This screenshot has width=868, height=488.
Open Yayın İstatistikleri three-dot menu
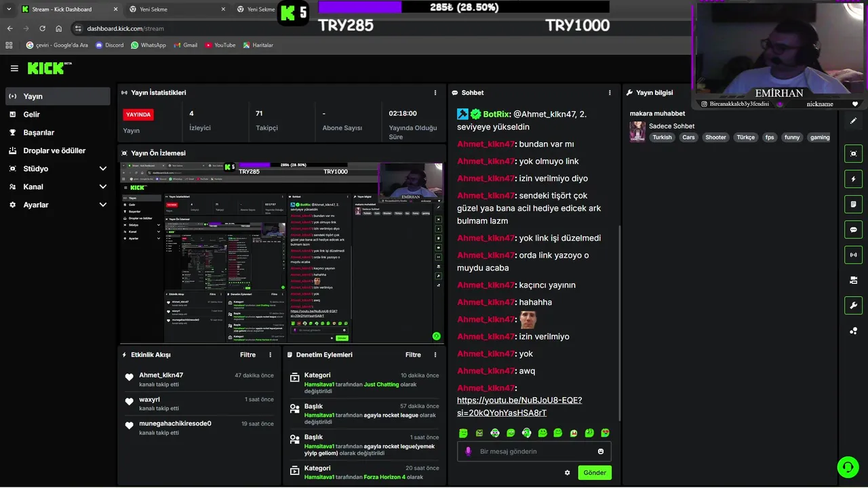pyautogui.click(x=435, y=93)
